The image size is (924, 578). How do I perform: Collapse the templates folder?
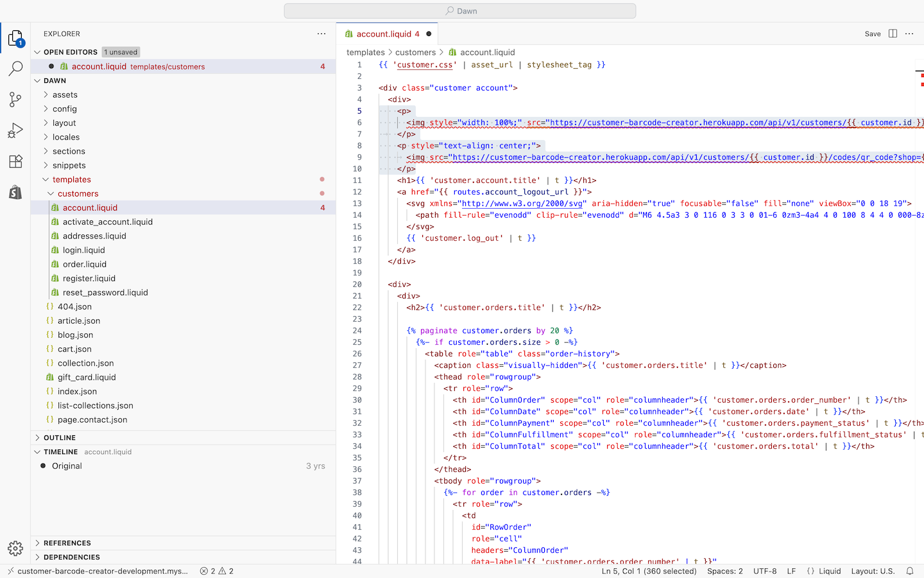pyautogui.click(x=71, y=180)
